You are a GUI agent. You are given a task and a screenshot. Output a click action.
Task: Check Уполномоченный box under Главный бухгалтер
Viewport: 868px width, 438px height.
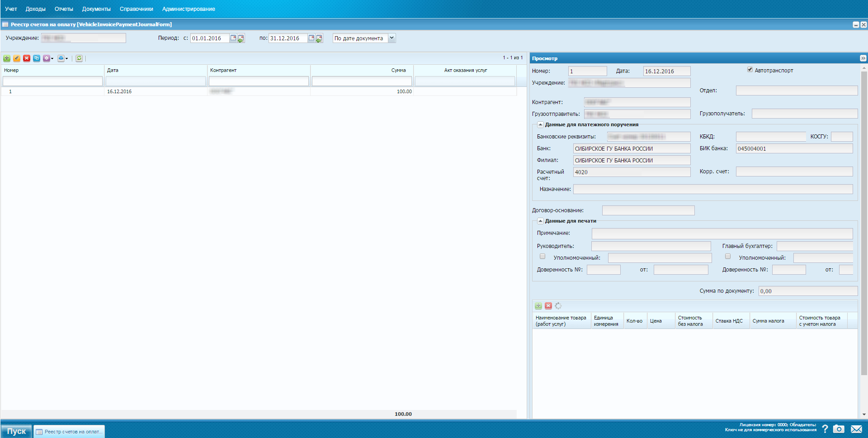[728, 257]
